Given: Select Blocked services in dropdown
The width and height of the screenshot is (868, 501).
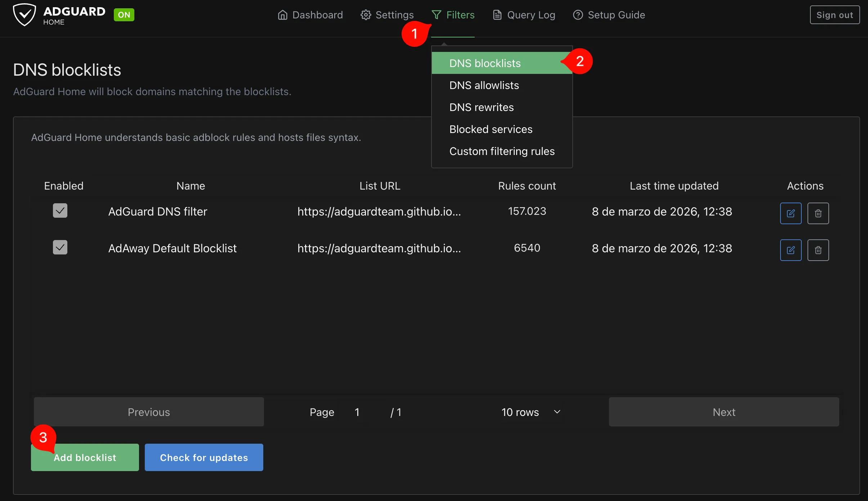Looking at the screenshot, I should 502,129.
